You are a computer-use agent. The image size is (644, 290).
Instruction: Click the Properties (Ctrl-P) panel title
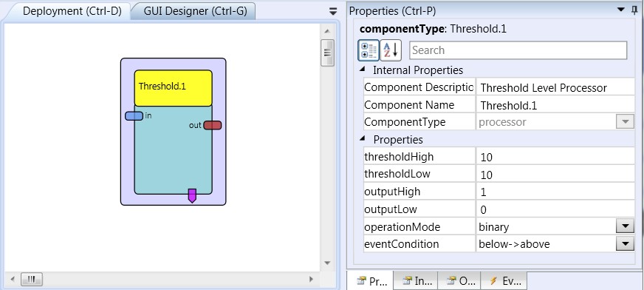392,11
